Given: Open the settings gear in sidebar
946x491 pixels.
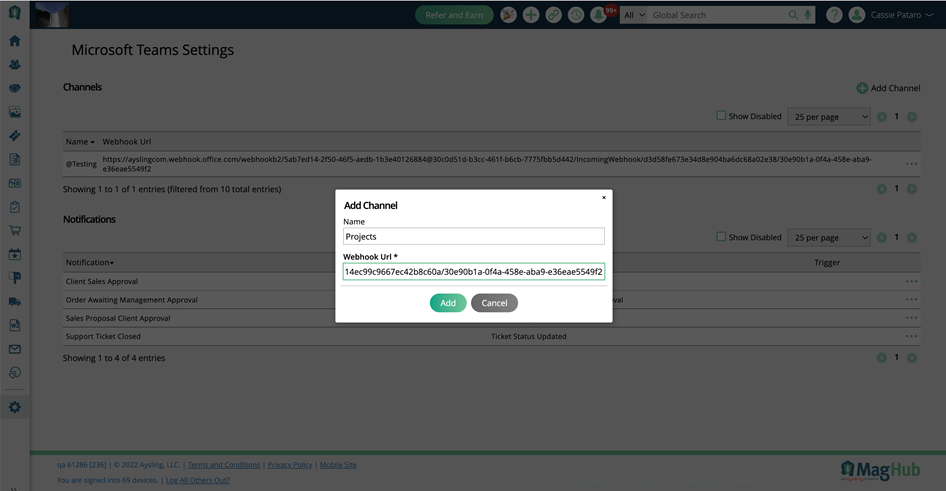Looking at the screenshot, I should tap(15, 407).
